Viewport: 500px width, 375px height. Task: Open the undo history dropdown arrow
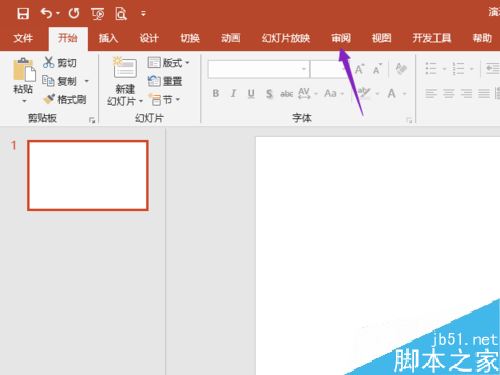coord(58,14)
